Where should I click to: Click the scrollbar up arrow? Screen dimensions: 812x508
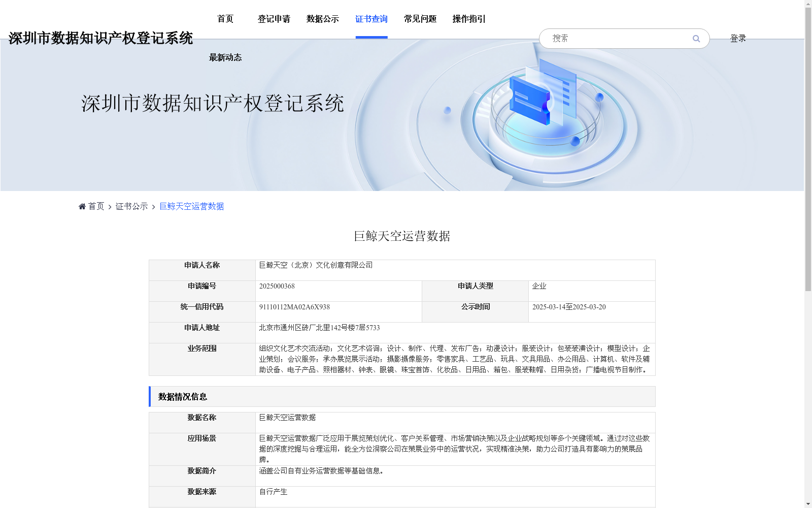[x=808, y=4]
